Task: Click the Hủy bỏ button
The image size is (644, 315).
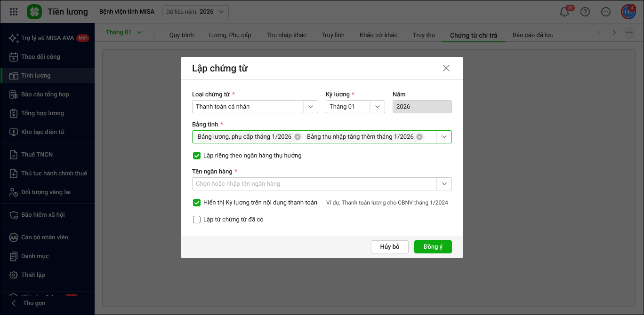Action: click(389, 247)
